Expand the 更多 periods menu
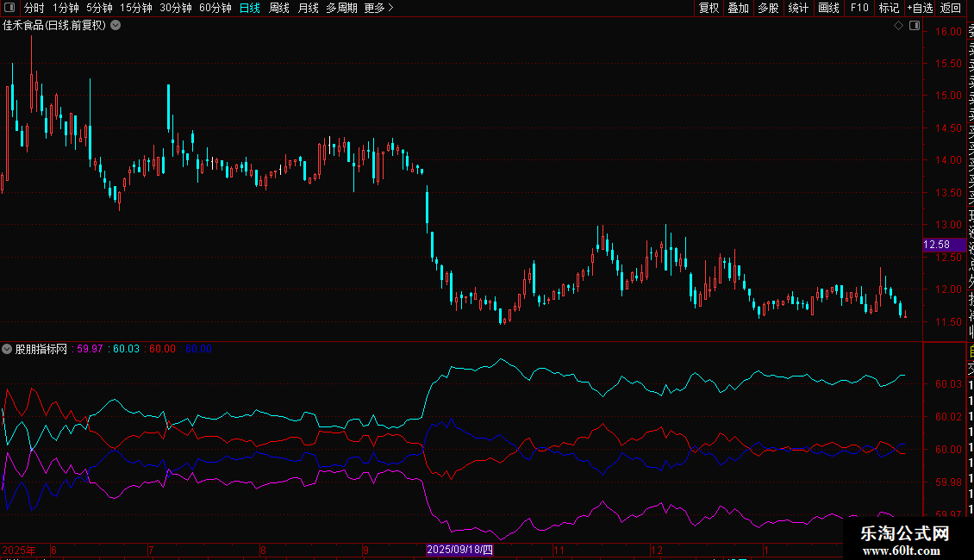The width and height of the screenshot is (974, 560). (378, 8)
